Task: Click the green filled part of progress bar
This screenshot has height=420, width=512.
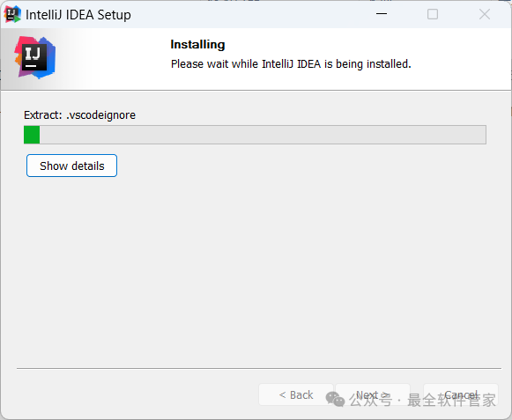Action: [32, 135]
